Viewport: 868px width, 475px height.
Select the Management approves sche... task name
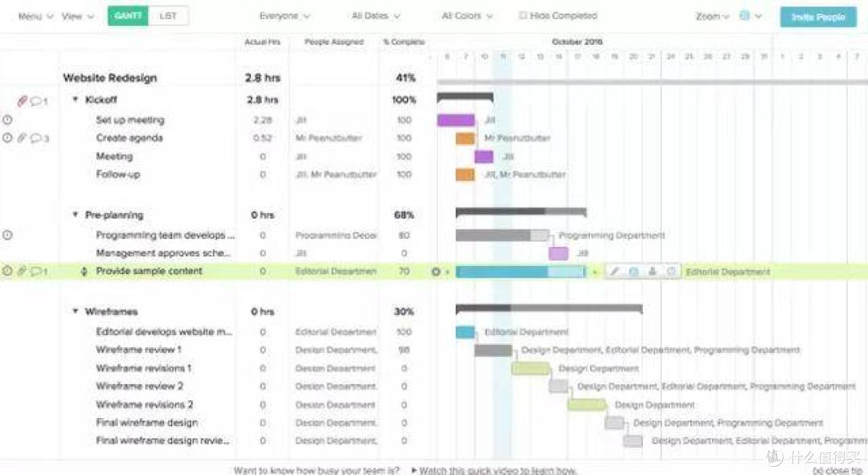163,253
